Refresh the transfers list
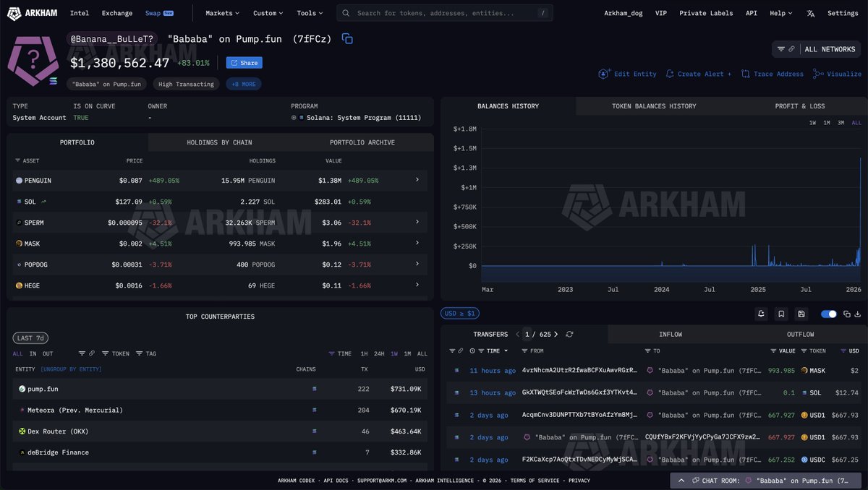 tap(569, 335)
